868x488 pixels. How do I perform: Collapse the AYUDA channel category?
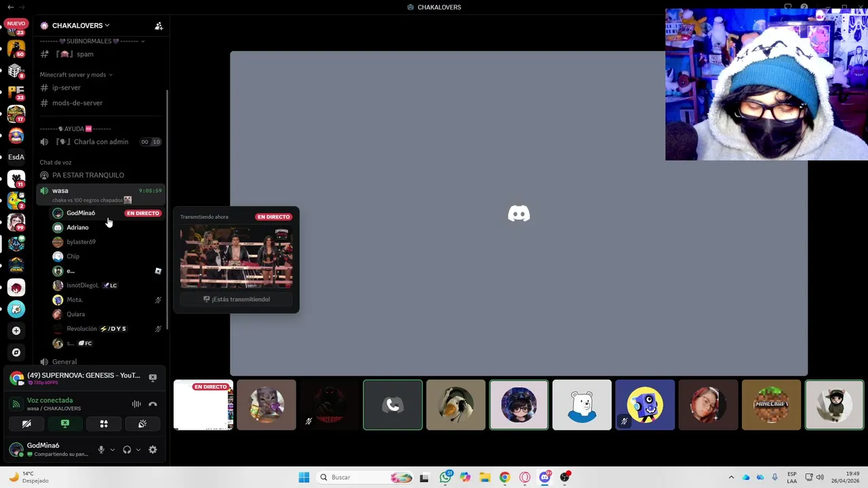75,129
